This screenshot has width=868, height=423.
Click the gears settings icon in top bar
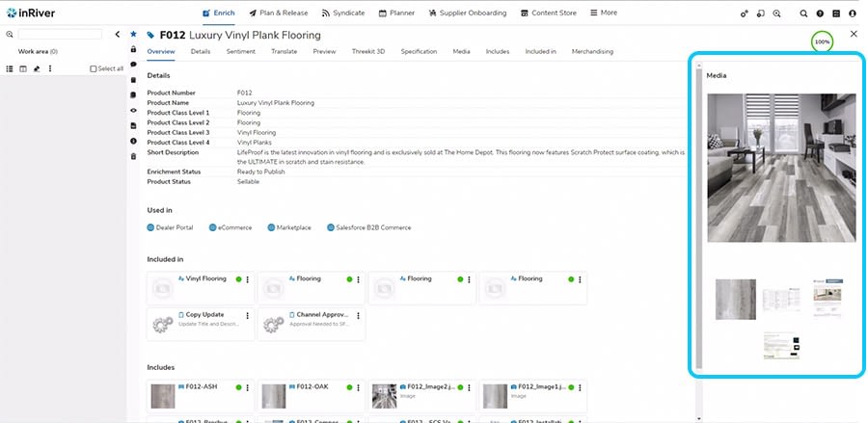(x=744, y=13)
